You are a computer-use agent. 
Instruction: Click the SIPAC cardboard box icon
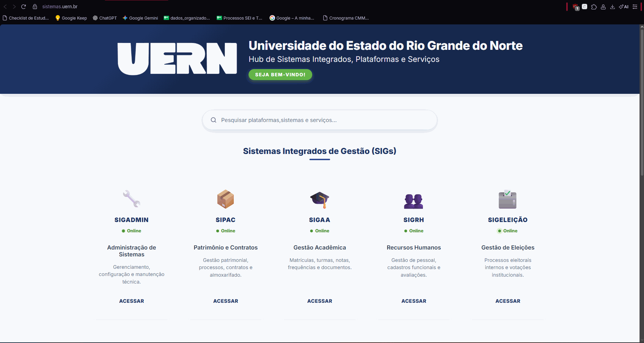226,199
